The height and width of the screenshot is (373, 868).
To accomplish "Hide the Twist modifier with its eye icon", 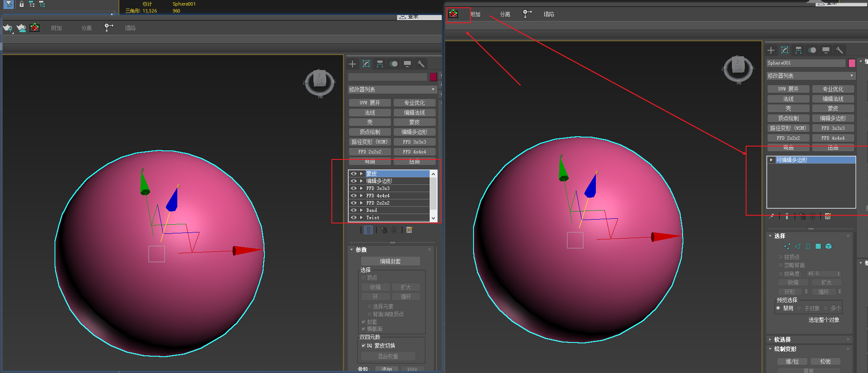I will (x=354, y=217).
